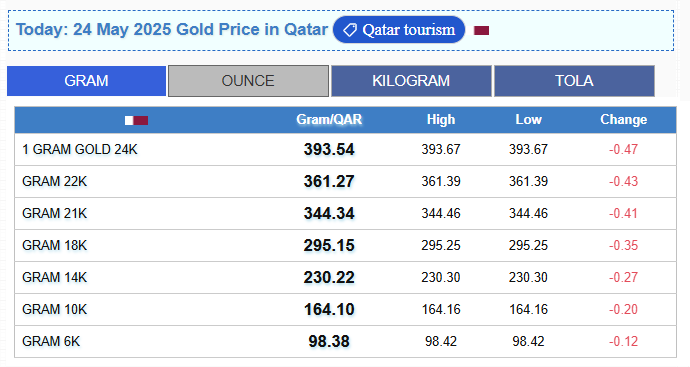The image size is (690, 367).
Task: Click the Today 24 May 2025 Gold Price heading
Action: tap(172, 29)
